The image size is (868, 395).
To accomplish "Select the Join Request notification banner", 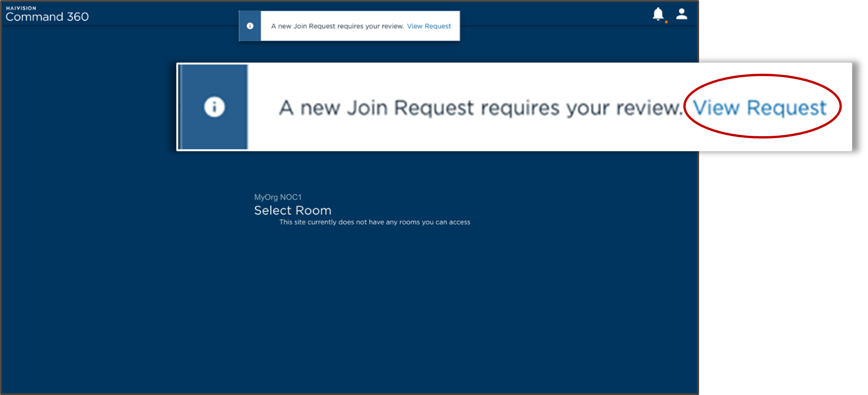I will (x=349, y=25).
